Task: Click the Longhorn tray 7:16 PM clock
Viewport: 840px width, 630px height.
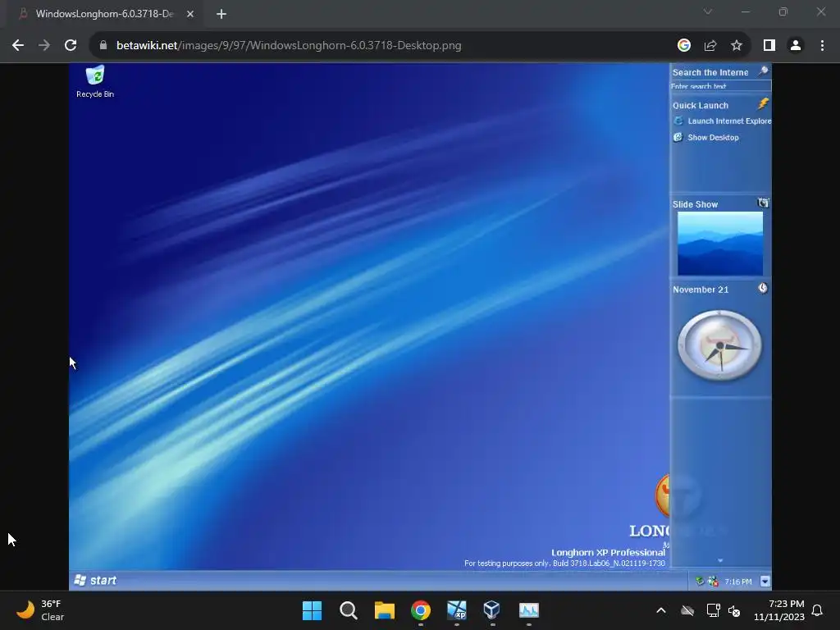Action: click(738, 582)
